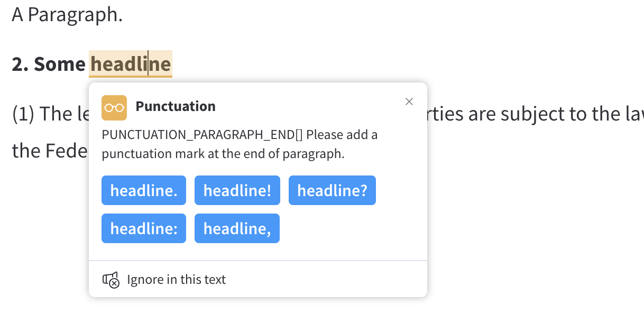Viewport: 644px width, 333px height.
Task: Dismiss the suggestion popup via the X
Action: (409, 101)
